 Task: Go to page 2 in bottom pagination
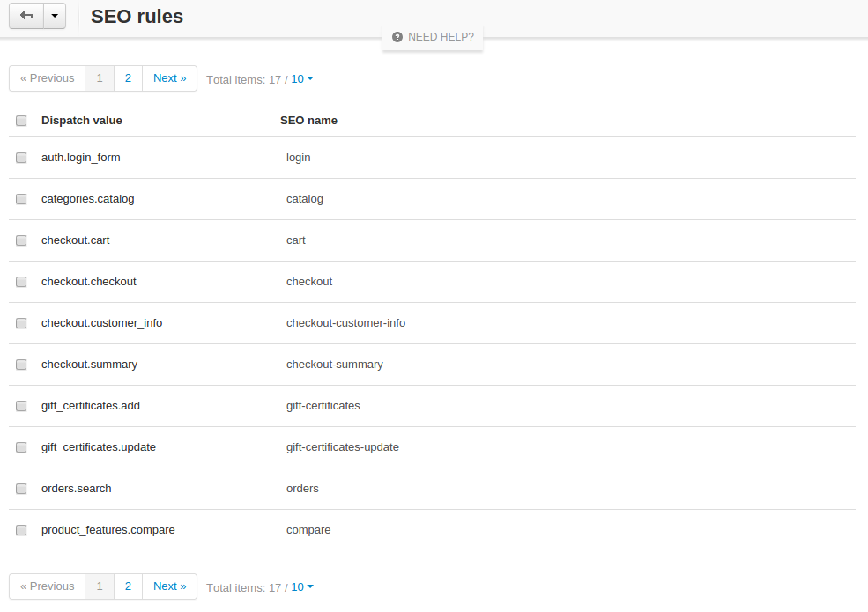pyautogui.click(x=128, y=586)
